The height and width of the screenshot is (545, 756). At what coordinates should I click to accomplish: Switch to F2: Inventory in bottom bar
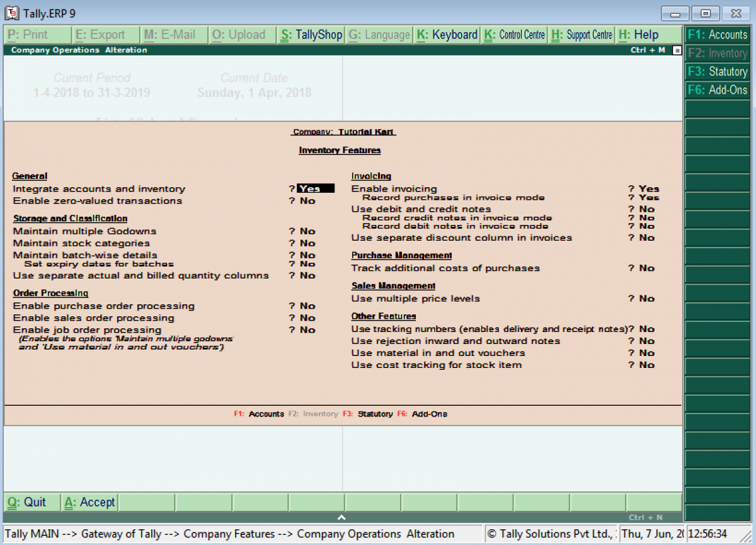click(314, 414)
